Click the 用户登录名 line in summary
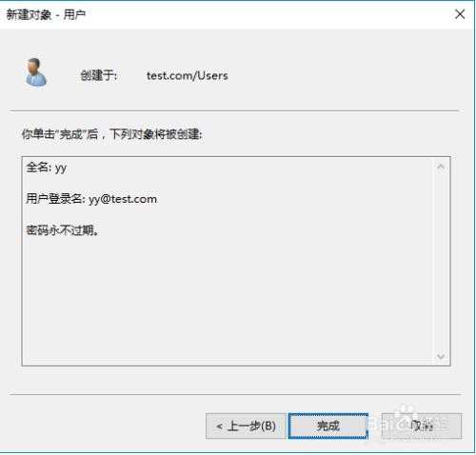476x455 pixels. click(91, 199)
